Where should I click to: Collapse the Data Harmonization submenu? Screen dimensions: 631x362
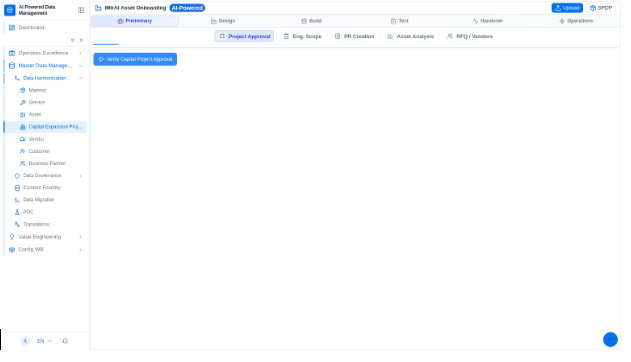[x=45, y=78]
